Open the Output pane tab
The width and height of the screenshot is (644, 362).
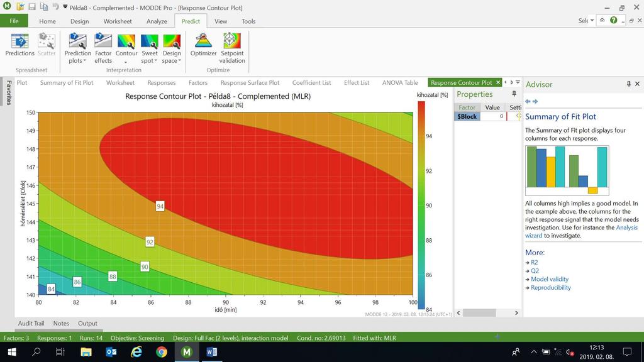(x=87, y=324)
